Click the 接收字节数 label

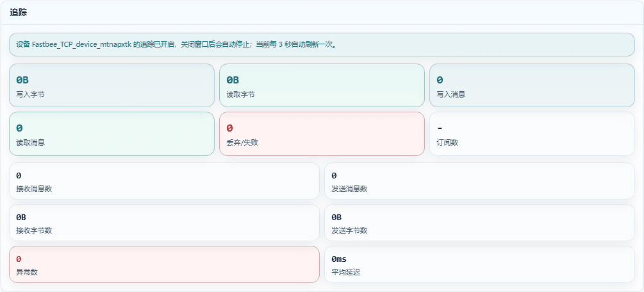click(34, 230)
